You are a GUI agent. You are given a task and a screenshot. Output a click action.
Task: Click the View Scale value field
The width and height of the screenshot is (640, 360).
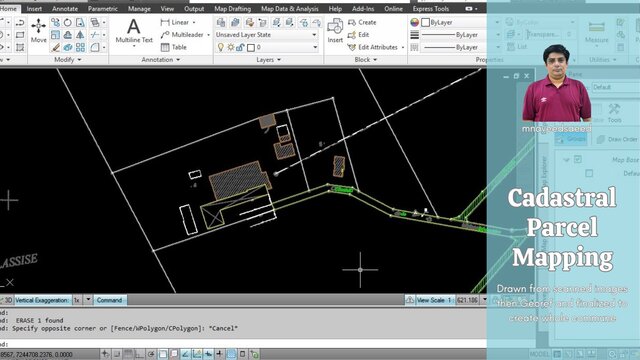[467, 300]
